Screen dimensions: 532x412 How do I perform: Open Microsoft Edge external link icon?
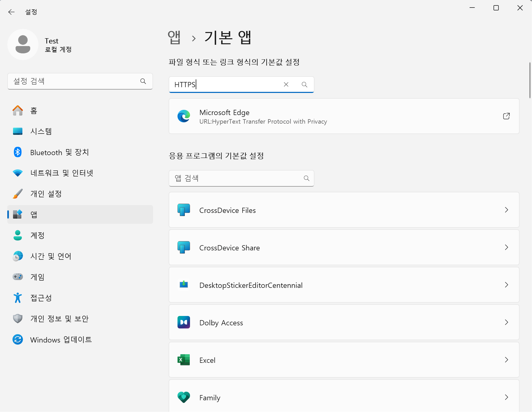[x=506, y=116]
